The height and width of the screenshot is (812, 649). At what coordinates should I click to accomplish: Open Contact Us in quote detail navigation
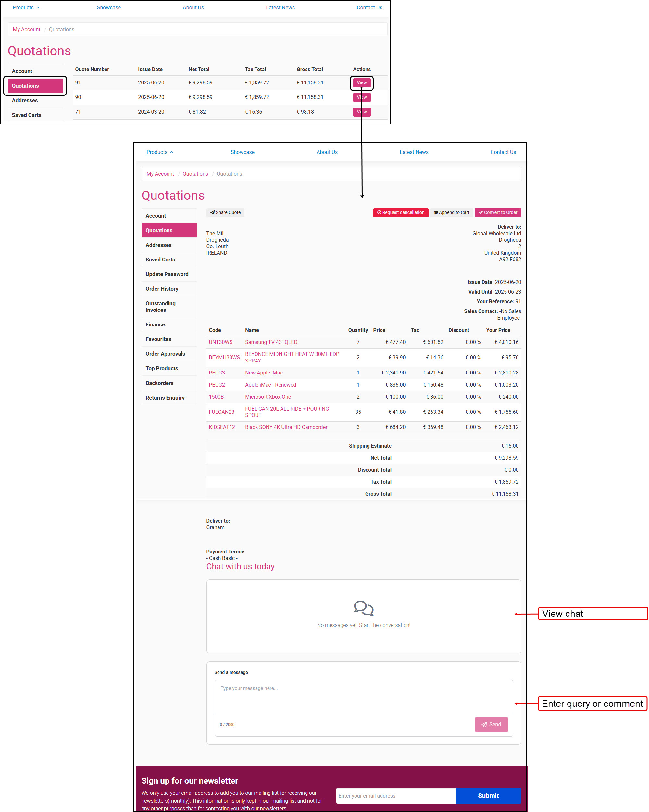(503, 152)
